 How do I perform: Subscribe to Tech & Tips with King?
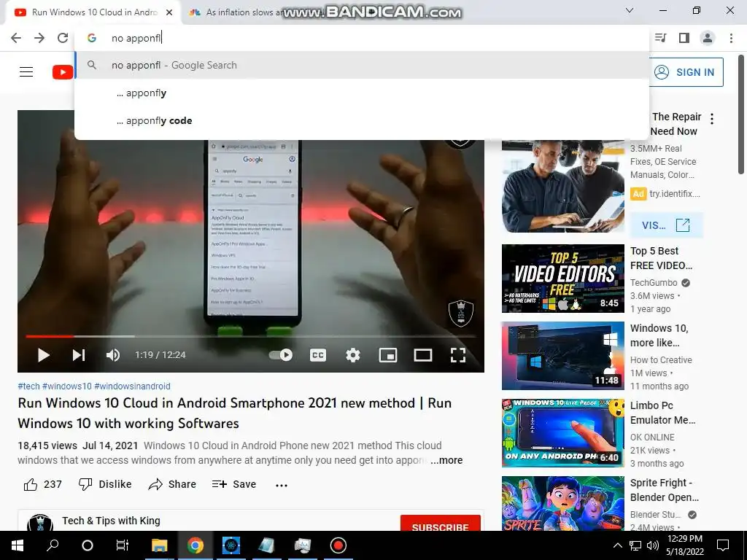click(x=440, y=524)
